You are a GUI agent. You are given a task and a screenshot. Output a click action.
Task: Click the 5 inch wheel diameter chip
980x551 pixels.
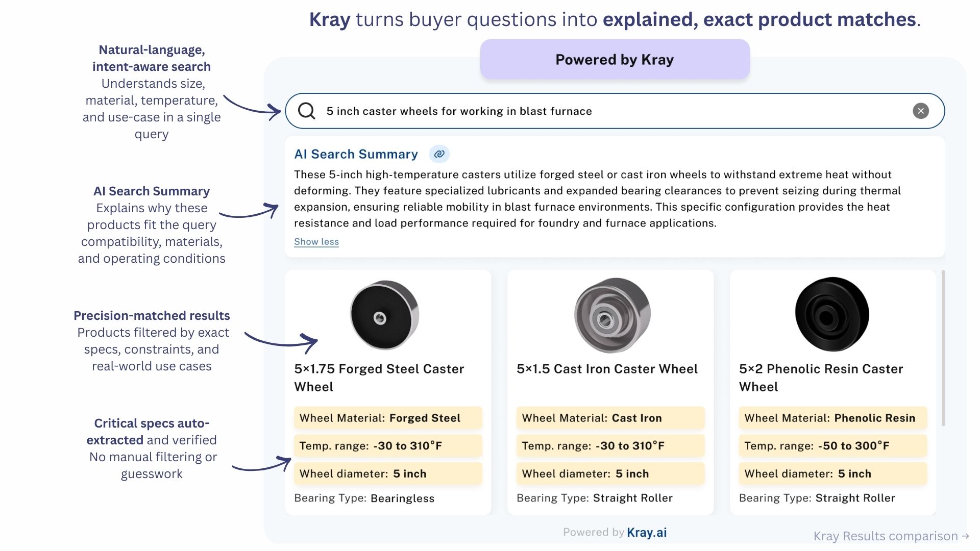pos(387,473)
